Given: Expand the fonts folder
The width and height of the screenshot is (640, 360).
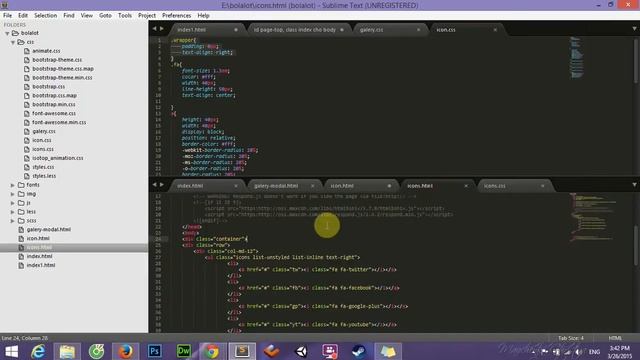Looking at the screenshot, I should click(x=13, y=185).
